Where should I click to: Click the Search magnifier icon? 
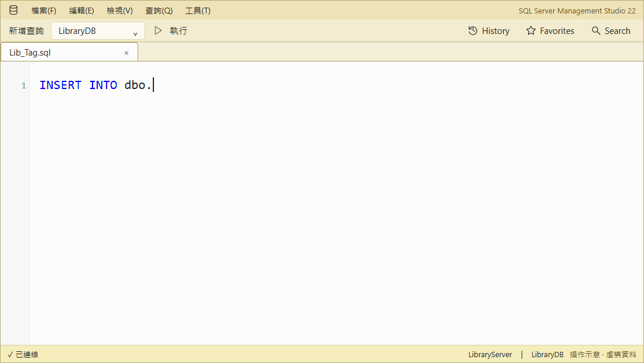[x=596, y=31]
